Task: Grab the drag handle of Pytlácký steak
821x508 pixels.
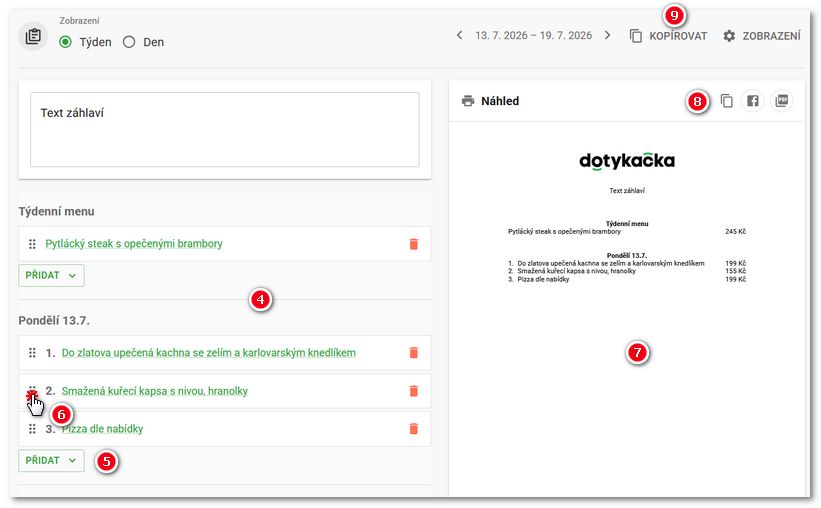Action: point(32,244)
